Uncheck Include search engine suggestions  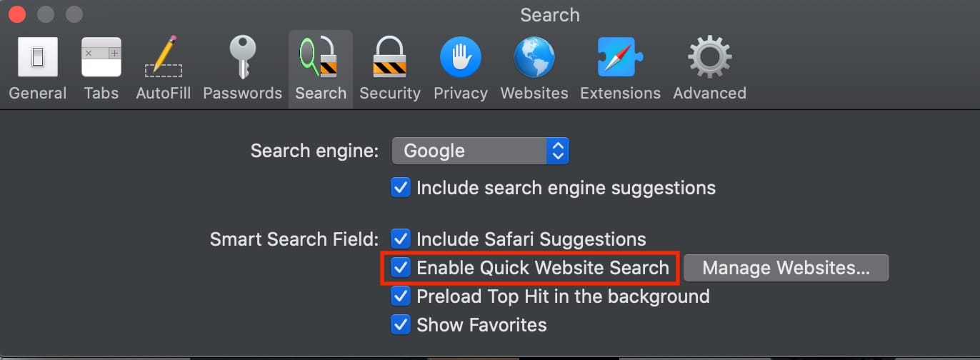tap(401, 188)
